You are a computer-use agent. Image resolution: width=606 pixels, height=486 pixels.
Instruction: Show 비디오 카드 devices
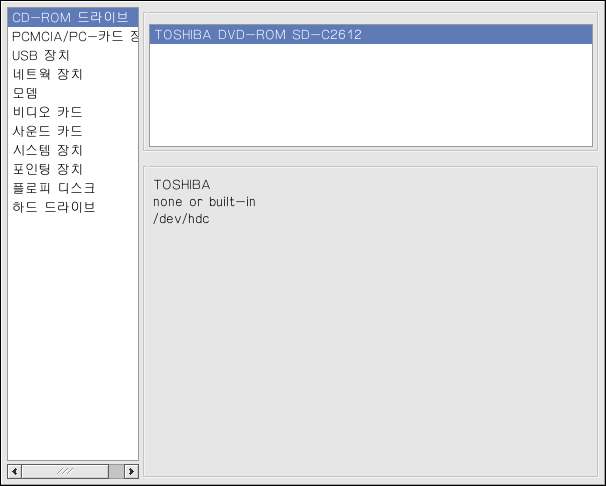47,112
